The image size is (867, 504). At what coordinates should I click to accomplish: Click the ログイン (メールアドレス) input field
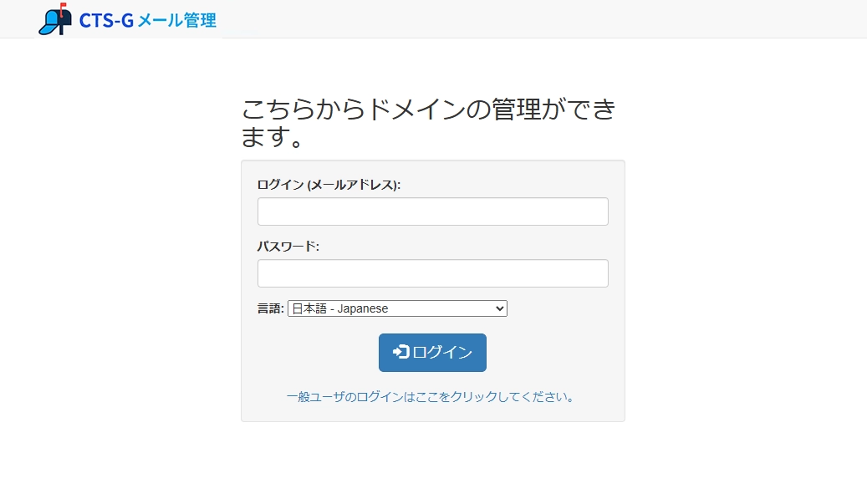point(432,211)
